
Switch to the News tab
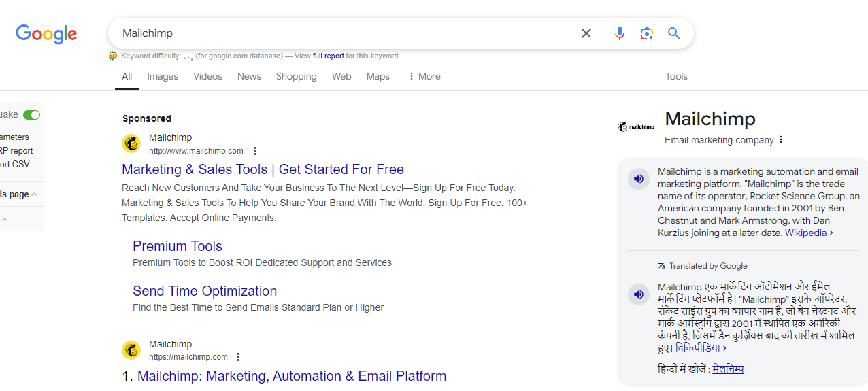(249, 76)
